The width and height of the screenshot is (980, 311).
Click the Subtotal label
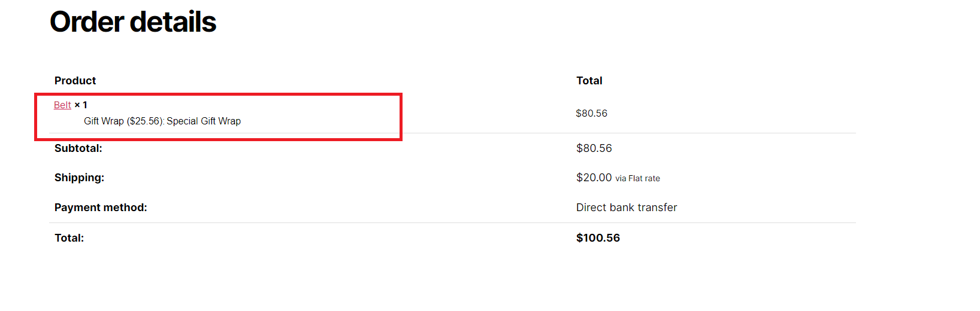click(78, 148)
